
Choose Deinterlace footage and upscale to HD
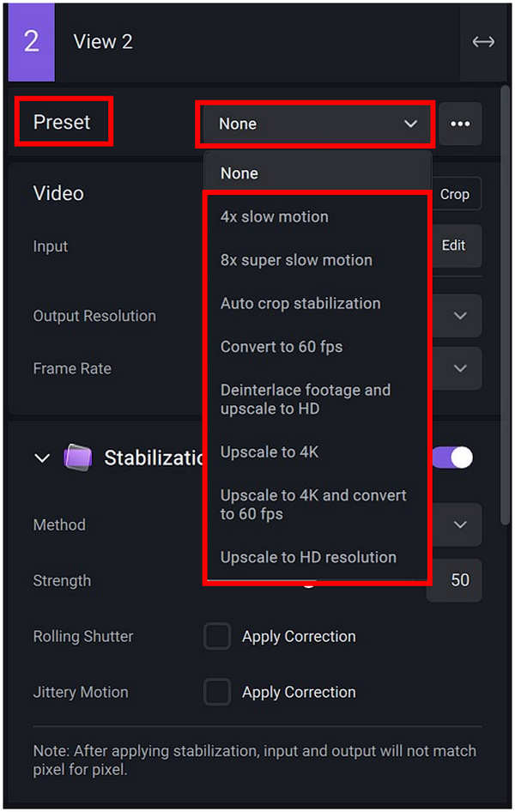[x=305, y=399]
